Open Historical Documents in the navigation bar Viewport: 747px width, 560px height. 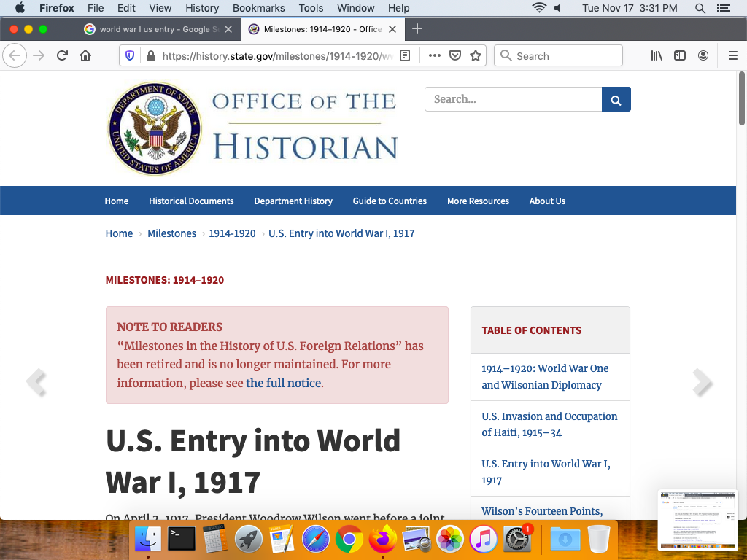click(191, 201)
